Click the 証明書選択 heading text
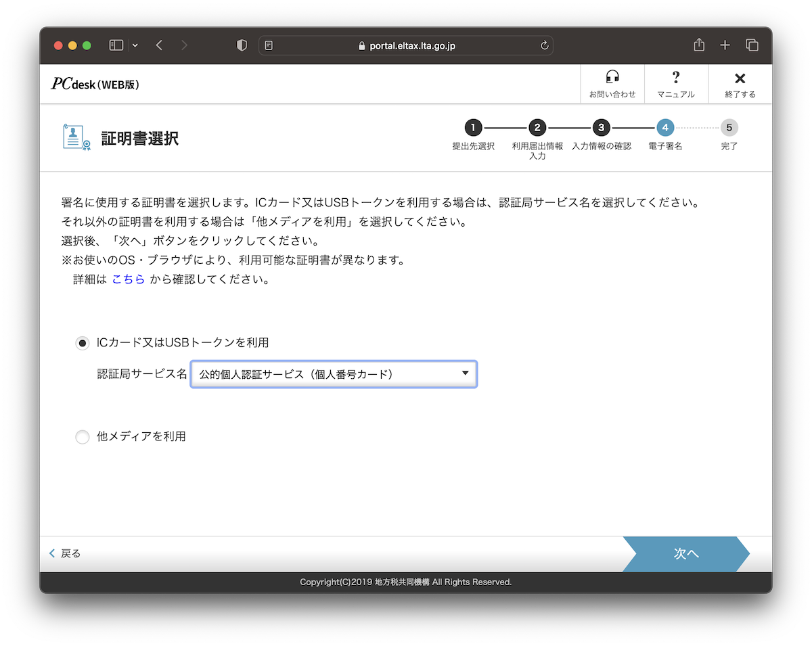Viewport: 812px width, 646px height. [140, 139]
